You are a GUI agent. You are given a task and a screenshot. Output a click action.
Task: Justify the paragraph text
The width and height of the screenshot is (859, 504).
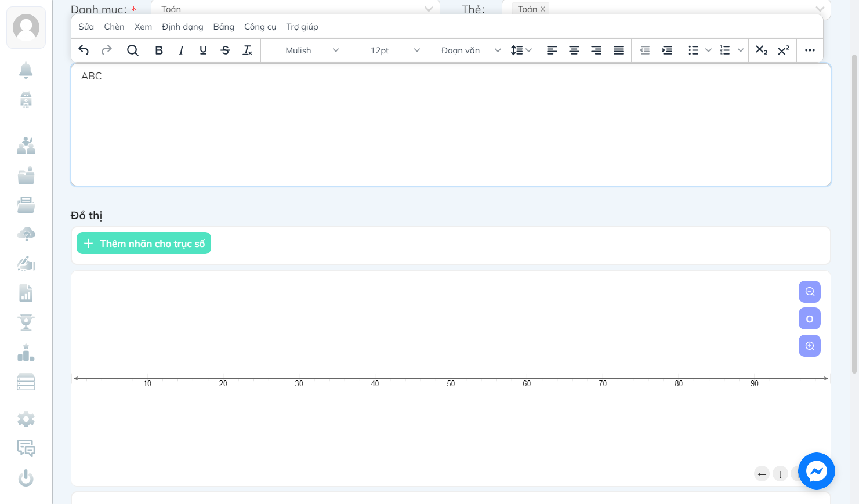coord(619,50)
